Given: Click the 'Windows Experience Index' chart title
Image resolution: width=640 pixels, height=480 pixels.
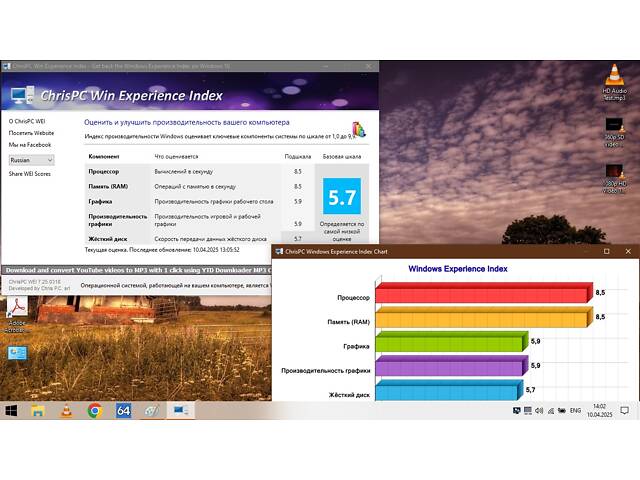Looking at the screenshot, I should tap(458, 269).
